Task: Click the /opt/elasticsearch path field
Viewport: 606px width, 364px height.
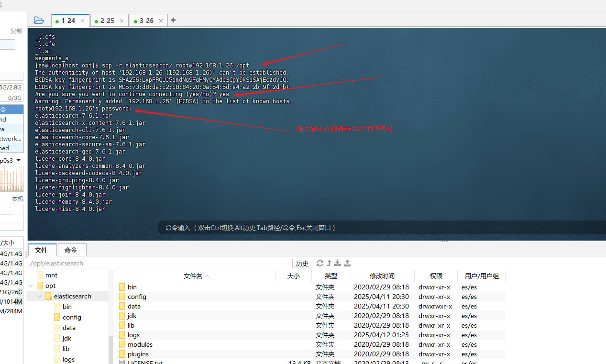Action: click(x=160, y=263)
